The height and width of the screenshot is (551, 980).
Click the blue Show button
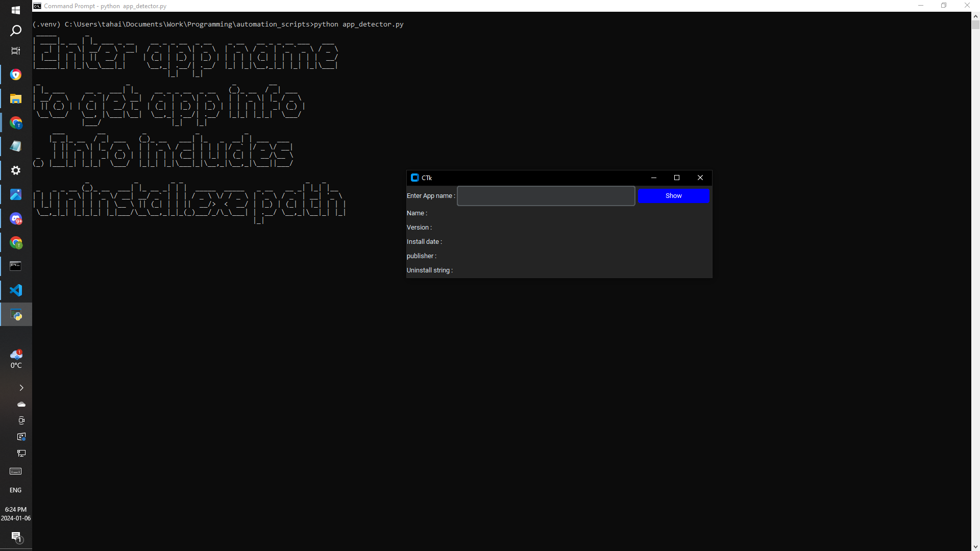(x=673, y=196)
